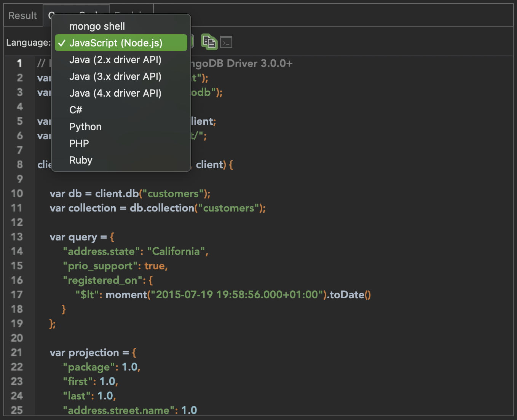Select Python in the language dropdown

(x=85, y=127)
